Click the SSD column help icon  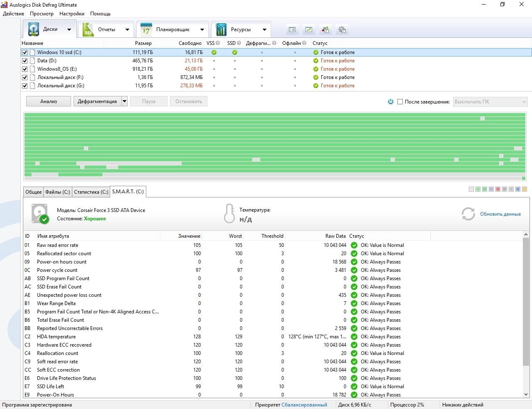tap(239, 43)
